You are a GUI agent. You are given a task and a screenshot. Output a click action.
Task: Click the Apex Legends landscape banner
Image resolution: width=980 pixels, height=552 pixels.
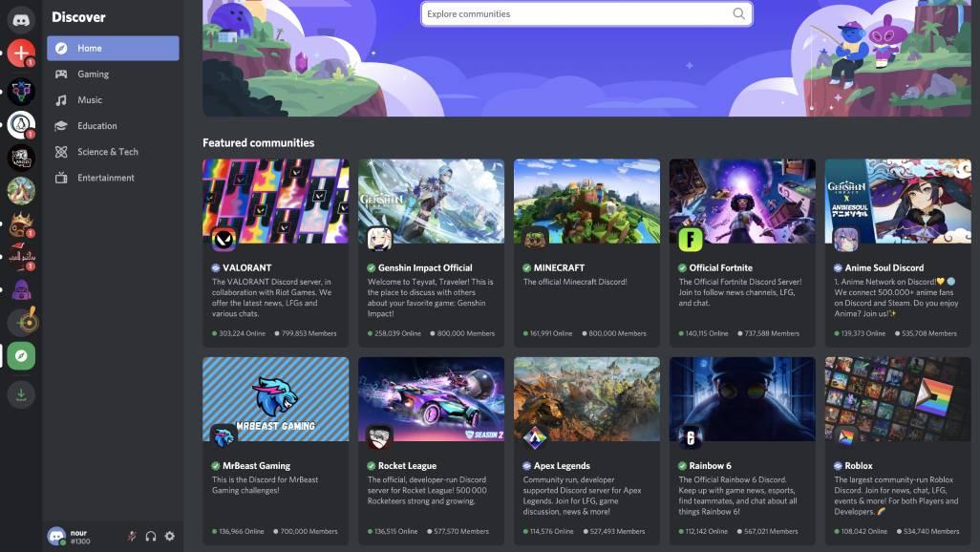pos(586,399)
